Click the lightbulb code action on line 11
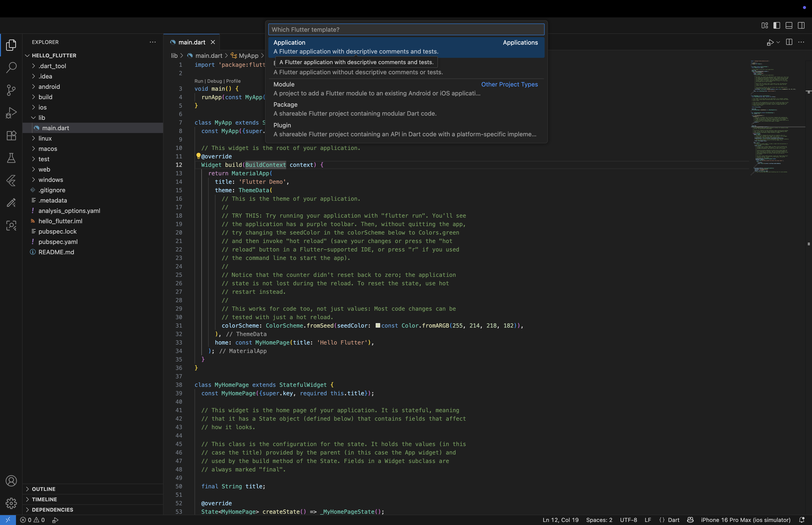This screenshot has height=525, width=812. [198, 156]
